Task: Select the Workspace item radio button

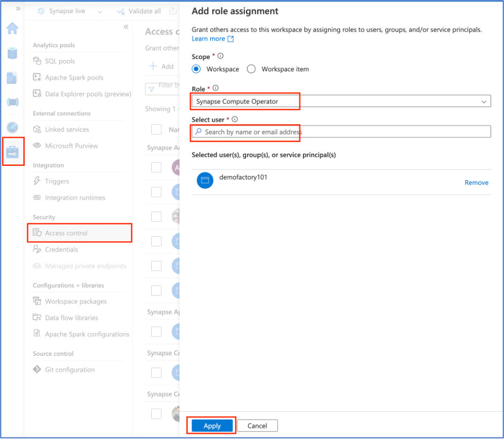Action: (251, 69)
